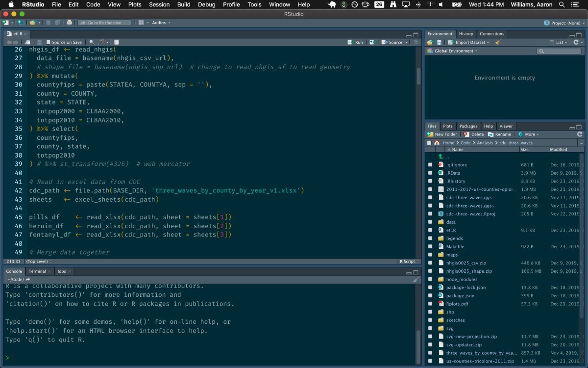View current working directory arrow in console

pos(28,279)
